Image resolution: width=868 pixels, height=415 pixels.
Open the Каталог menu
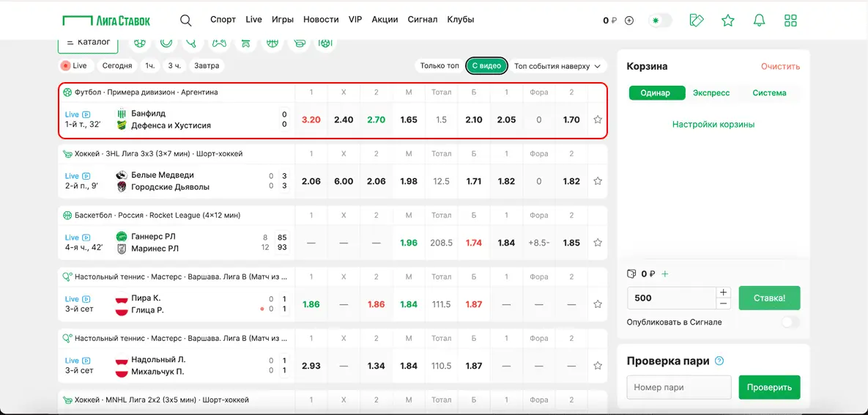pos(89,43)
